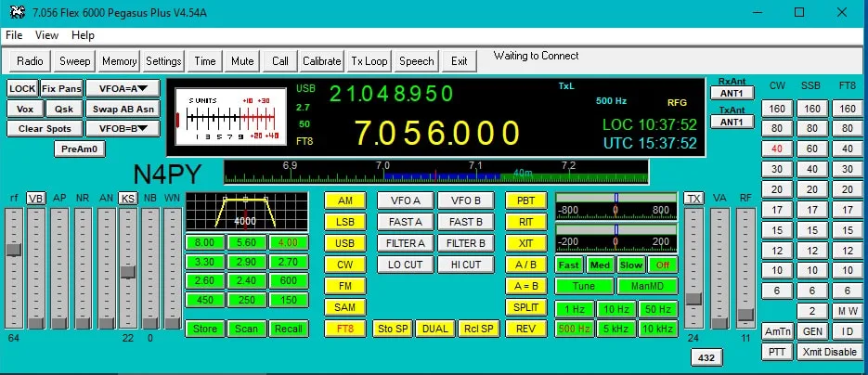868x375 pixels.
Task: Toggle XIT on
Action: click(525, 243)
